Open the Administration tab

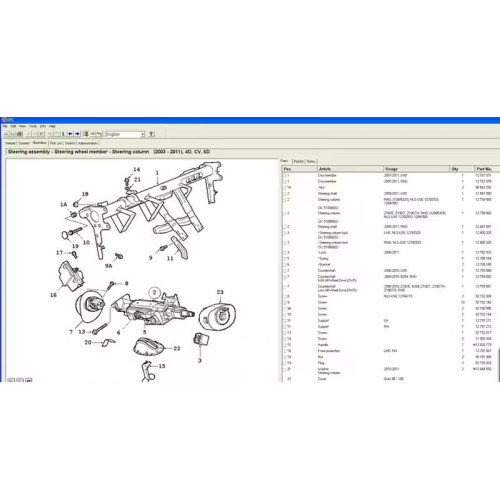(87, 143)
